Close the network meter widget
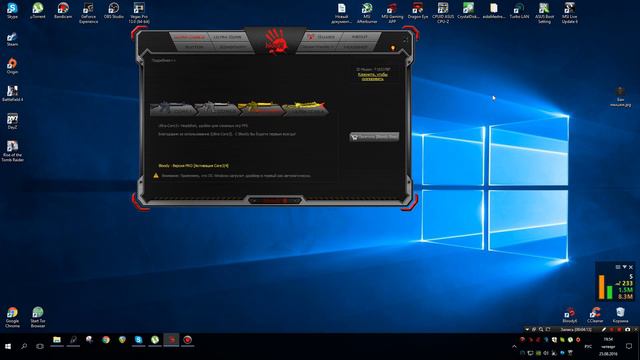 pos(631,267)
